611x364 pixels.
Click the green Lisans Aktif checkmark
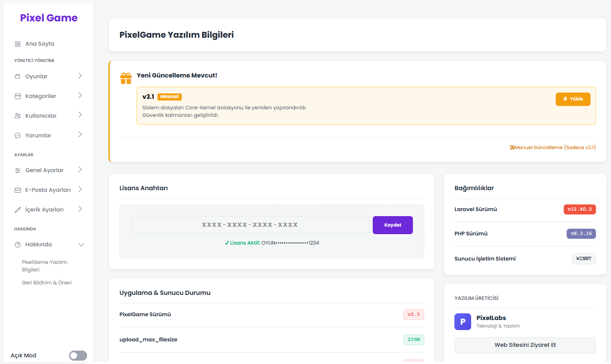[x=227, y=243]
